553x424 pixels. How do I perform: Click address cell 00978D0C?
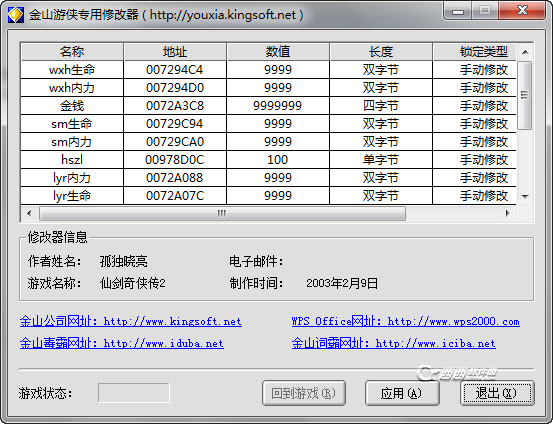(175, 160)
